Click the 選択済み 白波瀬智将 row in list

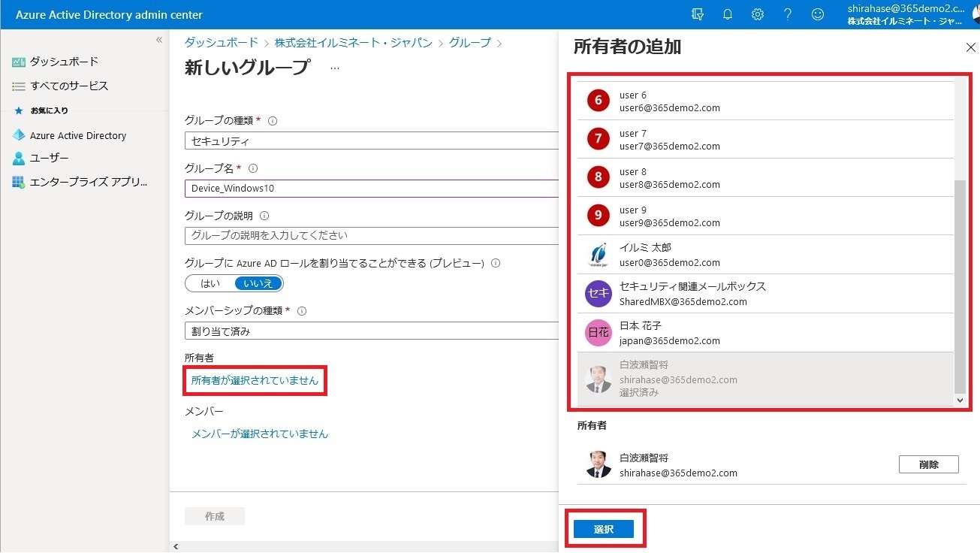pos(765,379)
